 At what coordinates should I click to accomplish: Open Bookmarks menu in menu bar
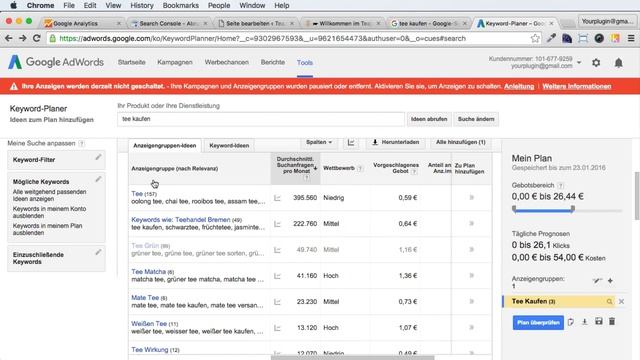click(180, 5)
